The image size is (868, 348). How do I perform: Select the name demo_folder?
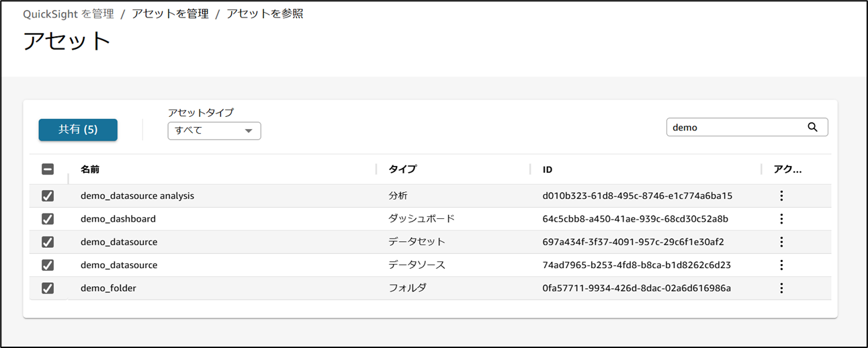coord(108,288)
